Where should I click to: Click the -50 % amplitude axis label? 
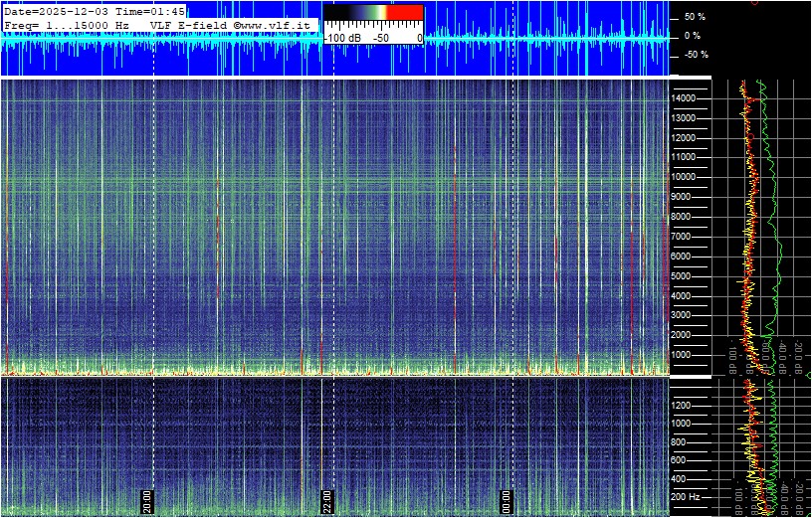click(x=694, y=55)
